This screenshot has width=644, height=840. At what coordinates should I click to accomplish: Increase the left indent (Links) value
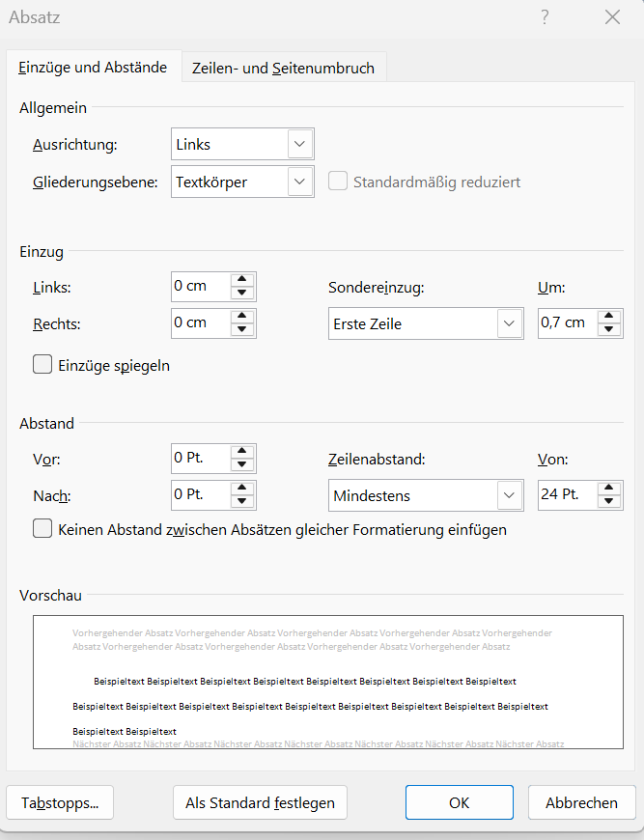tap(242, 280)
